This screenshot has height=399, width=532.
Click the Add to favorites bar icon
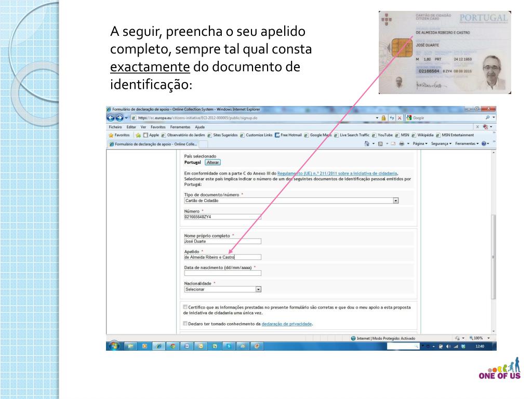pyautogui.click(x=138, y=135)
